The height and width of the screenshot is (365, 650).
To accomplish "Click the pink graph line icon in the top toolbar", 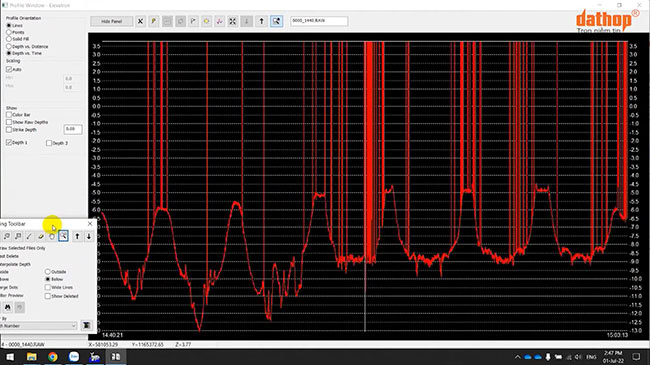I will [x=220, y=21].
